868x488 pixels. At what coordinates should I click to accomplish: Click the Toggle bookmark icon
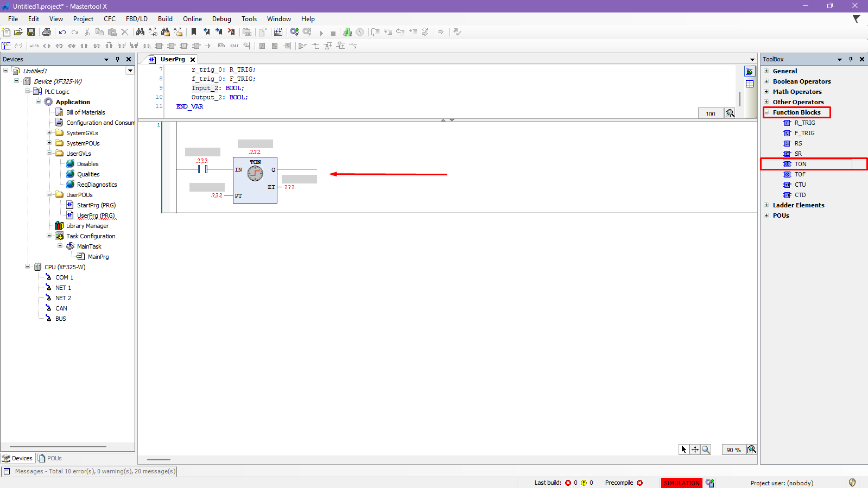pyautogui.click(x=194, y=32)
